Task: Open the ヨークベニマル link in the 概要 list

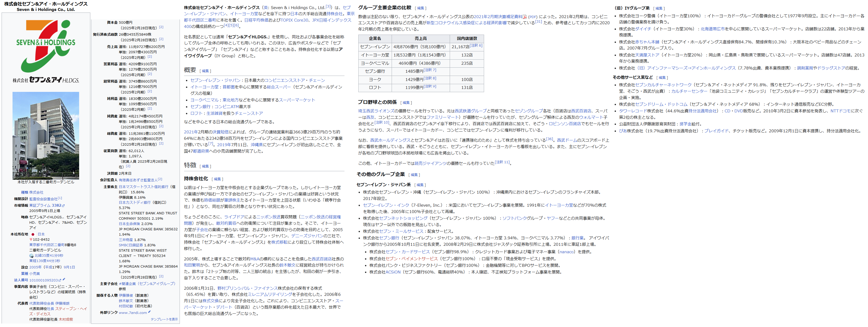Action: [205, 100]
